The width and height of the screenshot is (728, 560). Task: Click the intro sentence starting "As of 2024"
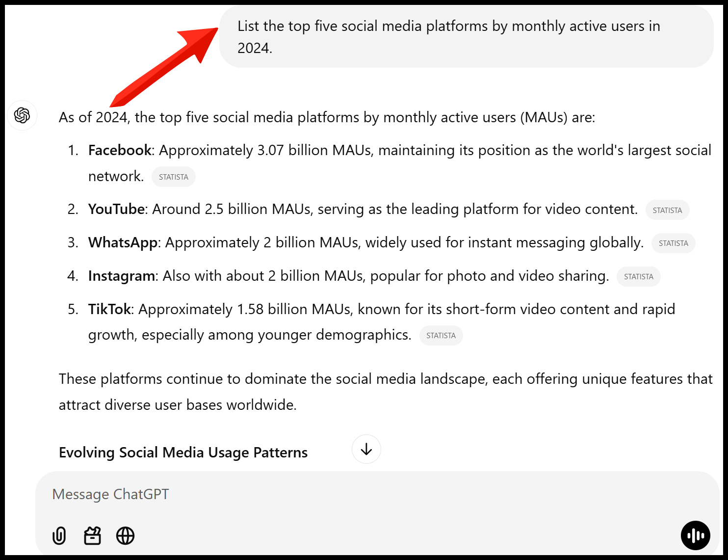pos(327,117)
